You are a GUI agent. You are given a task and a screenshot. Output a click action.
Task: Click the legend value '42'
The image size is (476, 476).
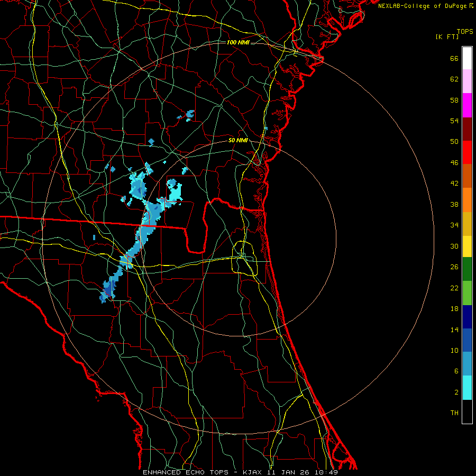tap(454, 184)
